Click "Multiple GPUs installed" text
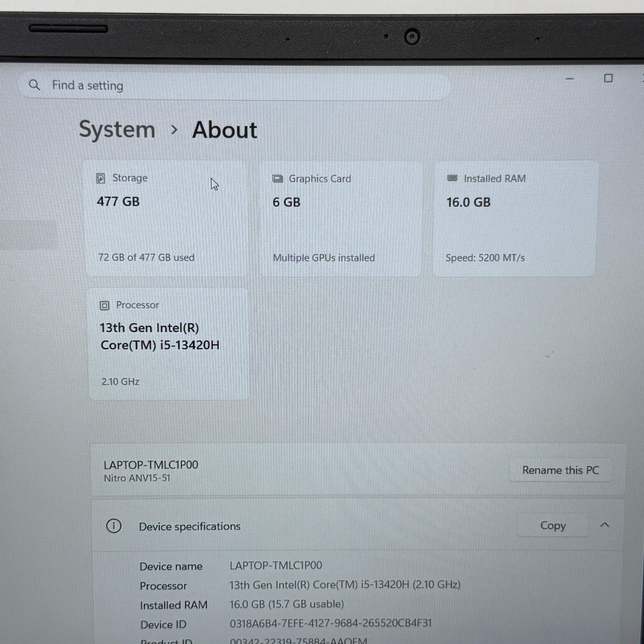644x644 pixels. (x=324, y=258)
